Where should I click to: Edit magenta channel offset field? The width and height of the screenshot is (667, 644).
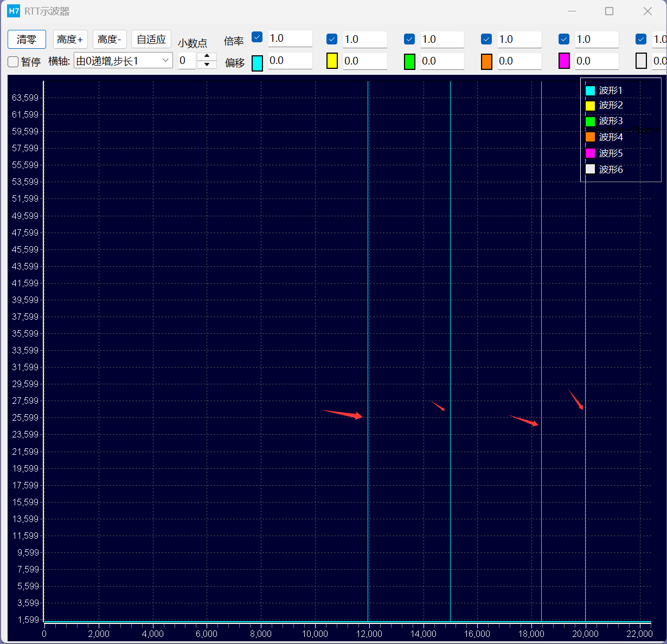pos(597,61)
